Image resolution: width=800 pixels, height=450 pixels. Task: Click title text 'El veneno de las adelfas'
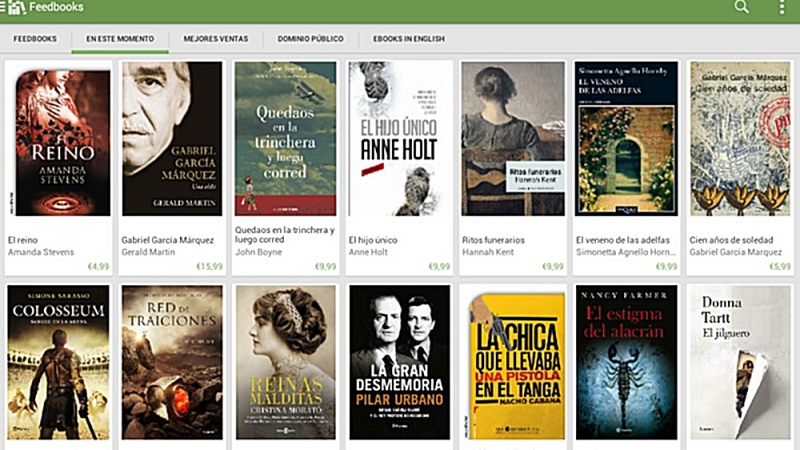pyautogui.click(x=622, y=240)
